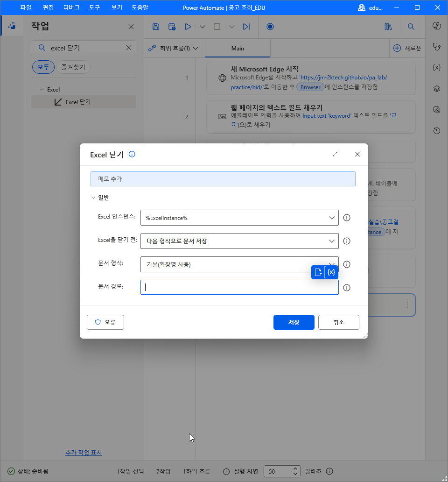448x482 pixels.
Task: Open the history clock icon on sidebar
Action: (x=437, y=131)
